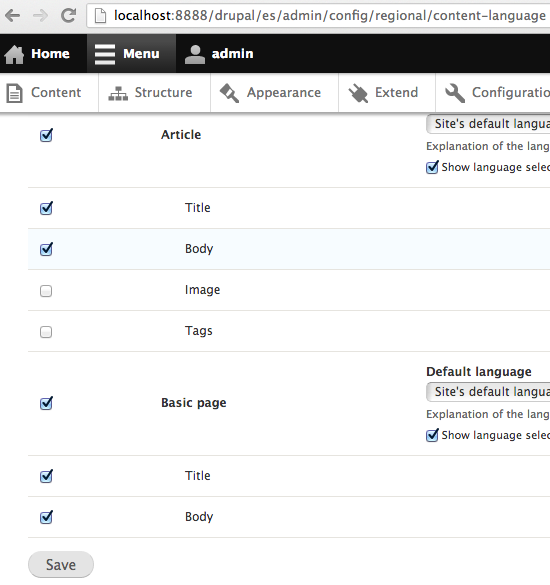550x585 pixels.
Task: Click the Configuration wrench icon
Action: [455, 93]
